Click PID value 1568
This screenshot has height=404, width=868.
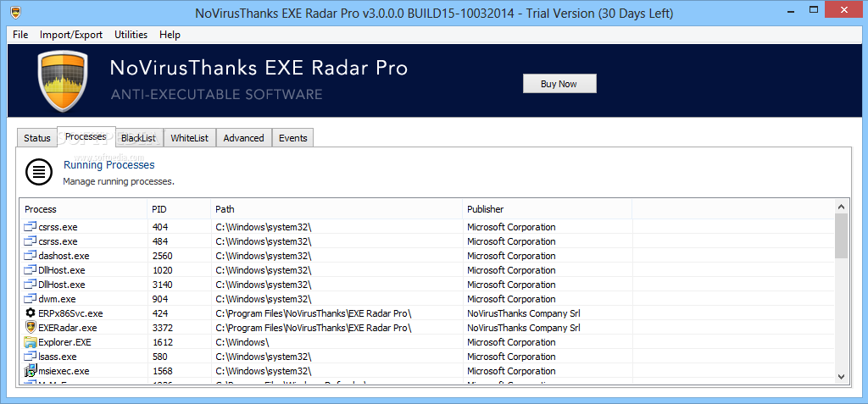pos(162,371)
